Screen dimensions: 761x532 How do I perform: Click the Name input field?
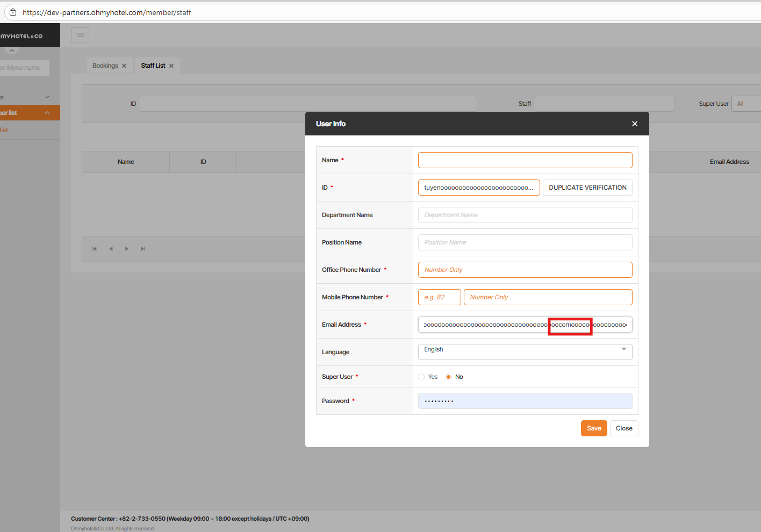point(525,160)
